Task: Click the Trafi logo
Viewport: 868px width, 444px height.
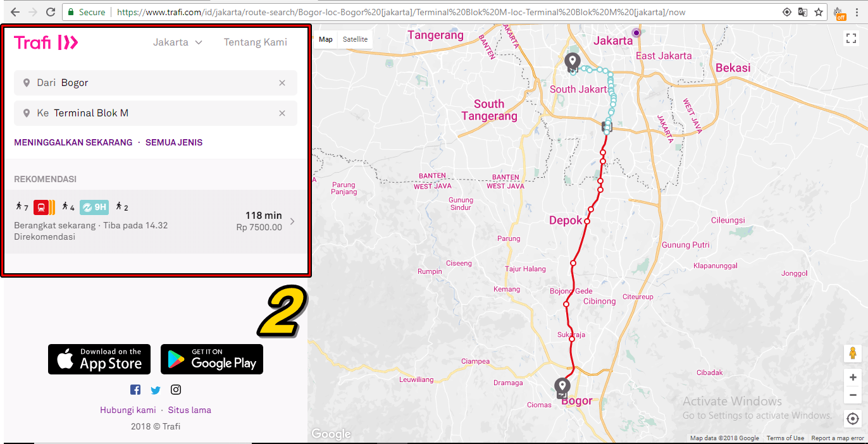Action: click(x=46, y=42)
